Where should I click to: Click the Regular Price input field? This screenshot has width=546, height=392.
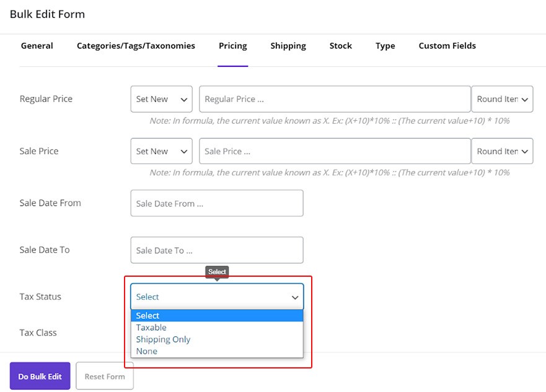pos(335,99)
